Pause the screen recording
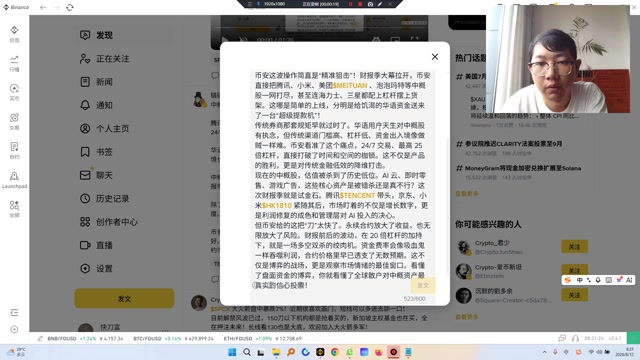Image resolution: width=640 pixels, height=360 pixels. point(350,4)
